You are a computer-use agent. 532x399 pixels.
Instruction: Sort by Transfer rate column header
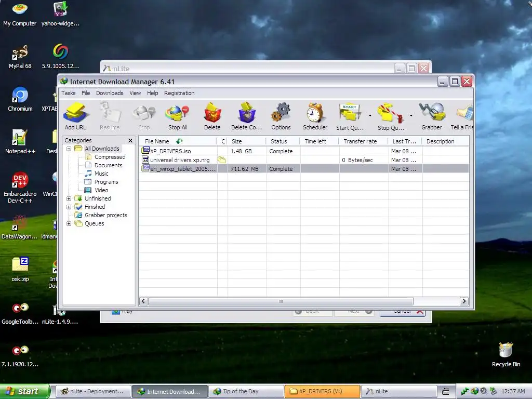click(x=363, y=141)
